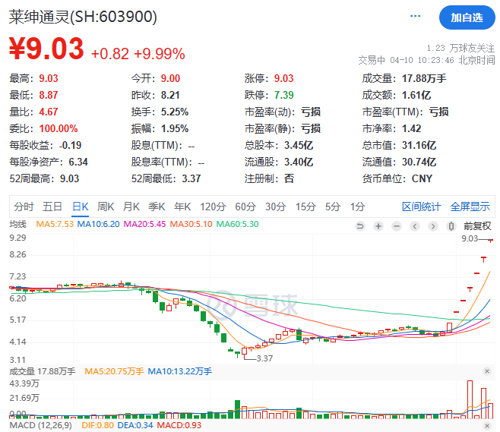This screenshot has height=432, width=500.
Task: Reset the chart view with the undo icon
Action: [x=360, y=227]
